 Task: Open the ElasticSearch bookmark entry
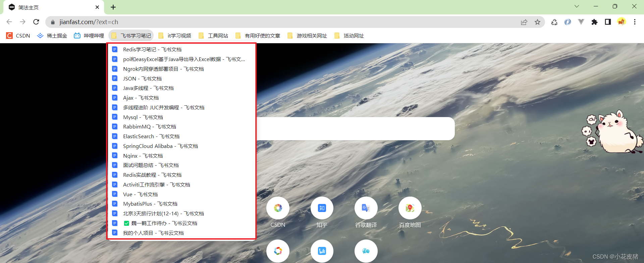click(181, 136)
